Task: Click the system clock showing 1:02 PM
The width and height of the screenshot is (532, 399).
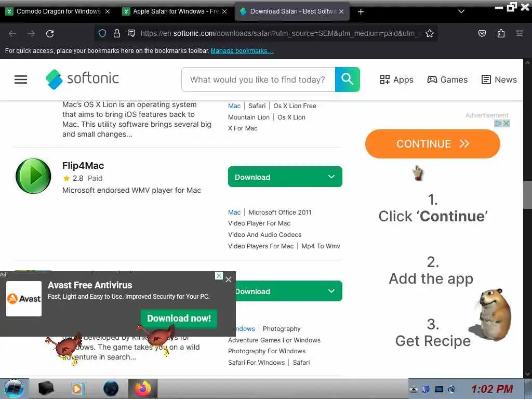Action: click(x=491, y=389)
